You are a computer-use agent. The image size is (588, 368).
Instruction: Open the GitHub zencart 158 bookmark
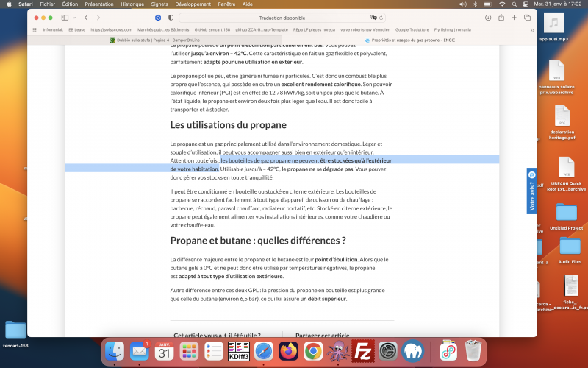pos(212,29)
